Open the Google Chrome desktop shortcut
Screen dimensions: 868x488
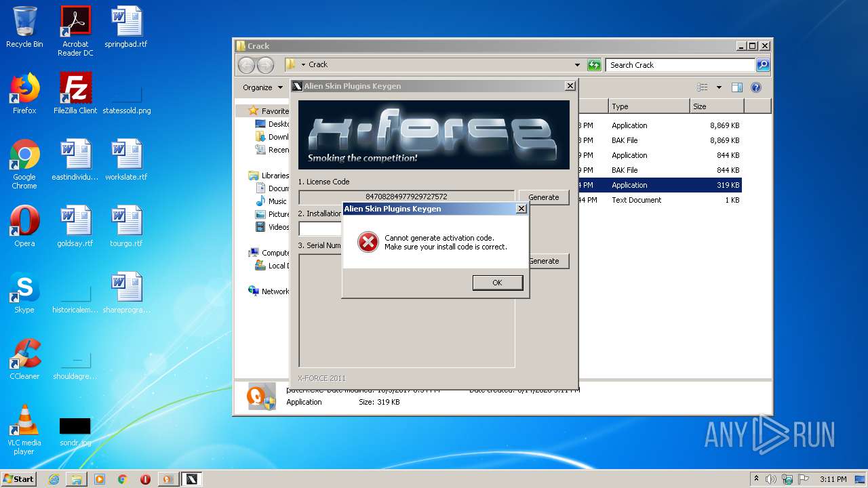[24, 164]
